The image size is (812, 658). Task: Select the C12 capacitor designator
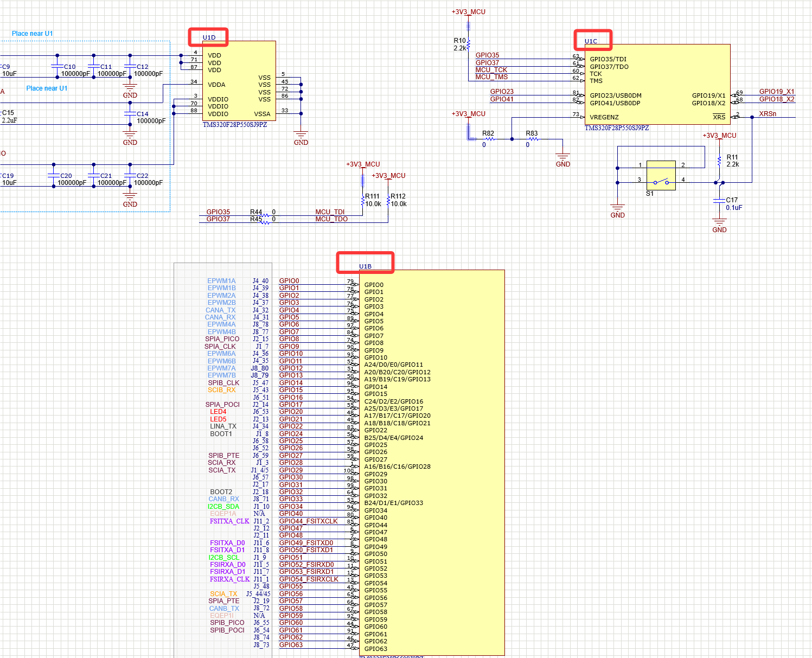[x=143, y=67]
